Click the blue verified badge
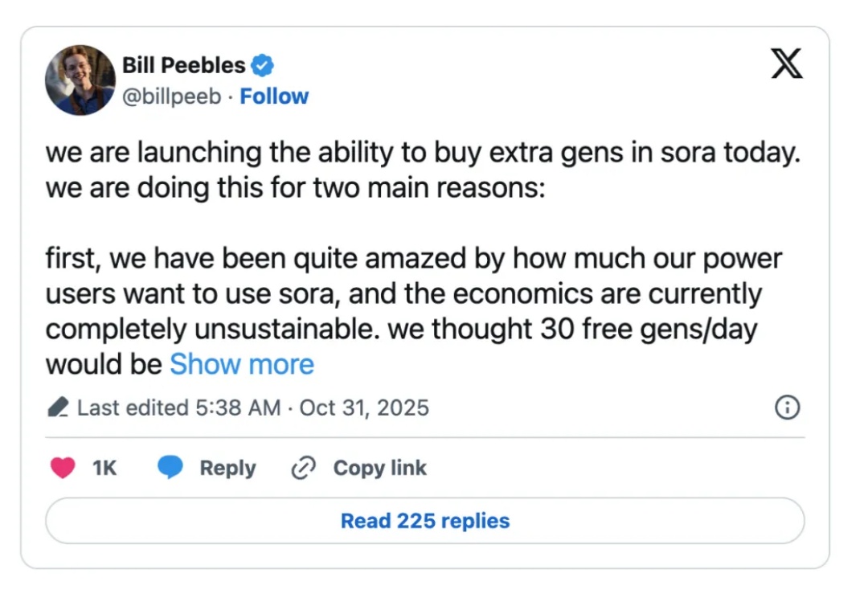Viewport: 868px width, 598px height. point(263,64)
